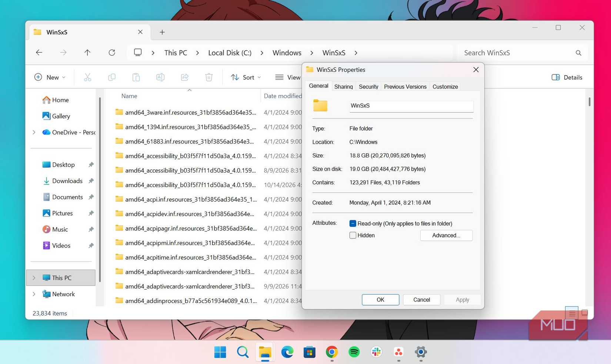Open a new Explorer tab with plus
The width and height of the screenshot is (611, 364).
click(x=162, y=32)
